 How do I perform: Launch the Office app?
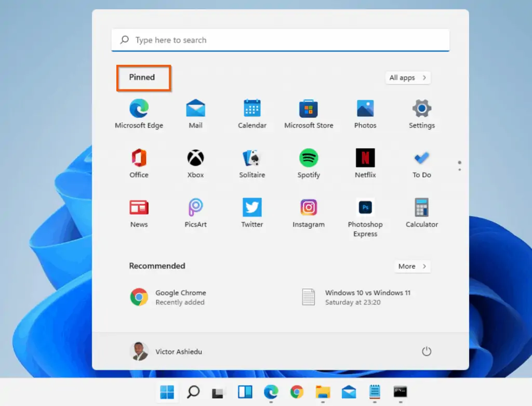point(139,163)
